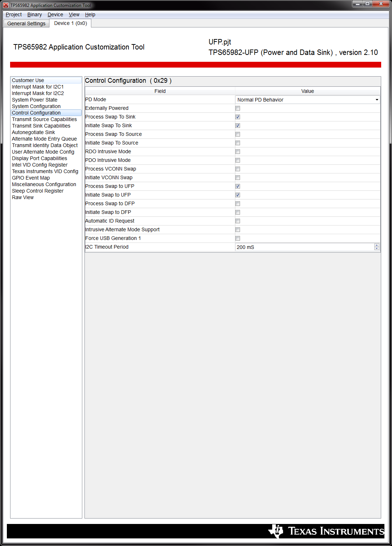392x546 pixels.
Task: Click the PD Mode field label
Action: [x=96, y=99]
